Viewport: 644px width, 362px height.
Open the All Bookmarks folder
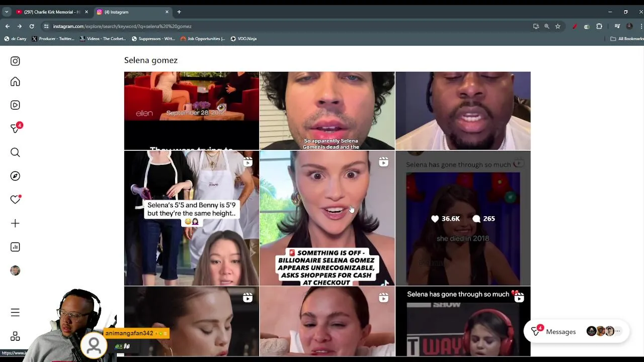coord(626,39)
